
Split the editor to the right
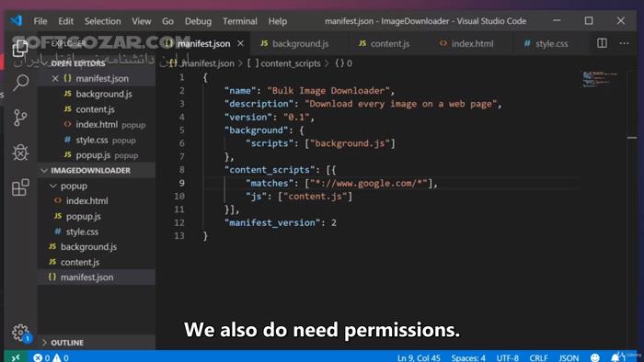coord(602,43)
